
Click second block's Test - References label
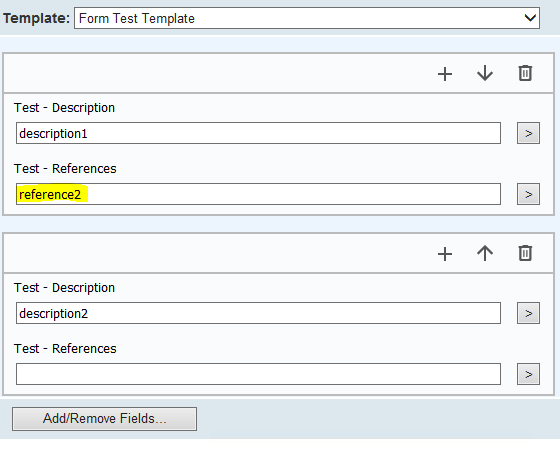65,349
